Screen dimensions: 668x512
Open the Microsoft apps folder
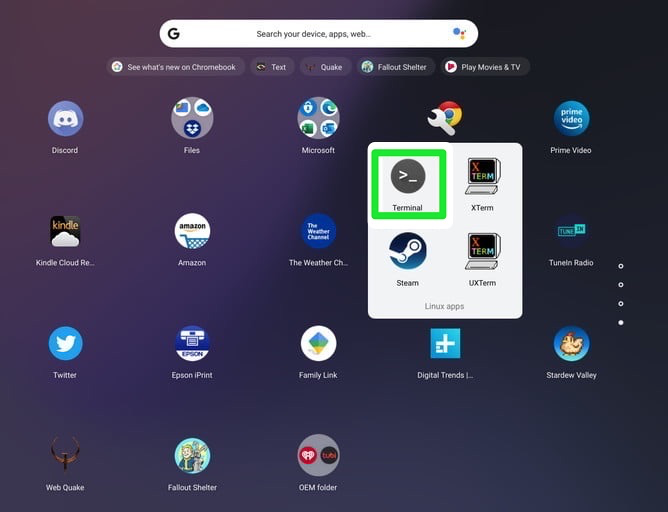point(318,118)
